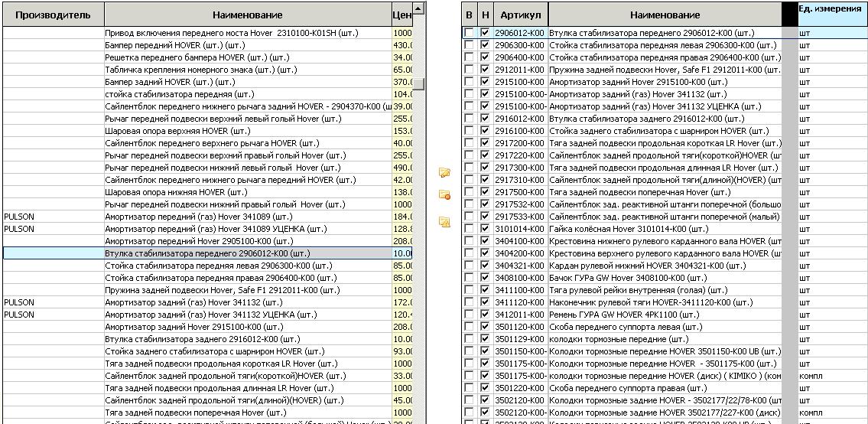Image resolution: width=868 pixels, height=424 pixels.
Task: Tick the В checkbox for article 3412011-K00
Action: point(469,315)
